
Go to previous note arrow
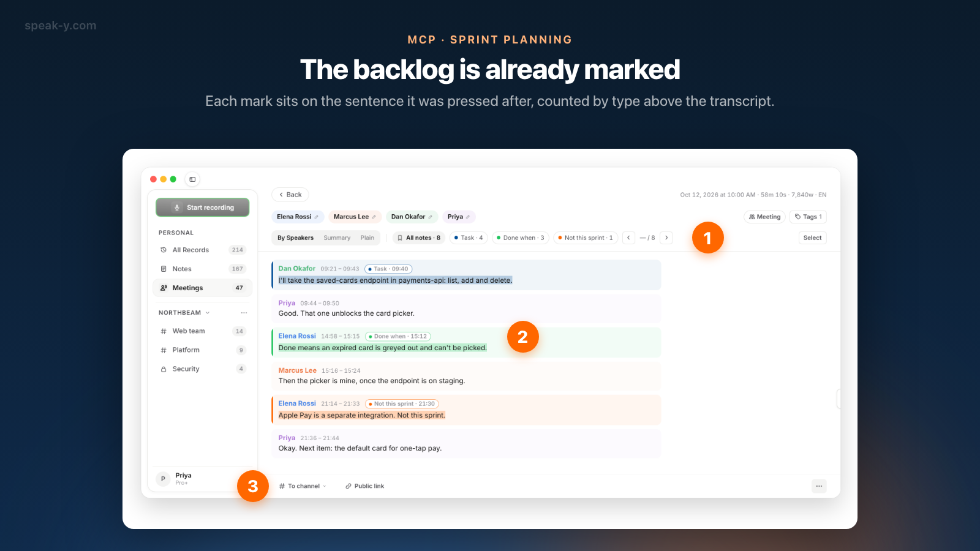pyautogui.click(x=628, y=238)
